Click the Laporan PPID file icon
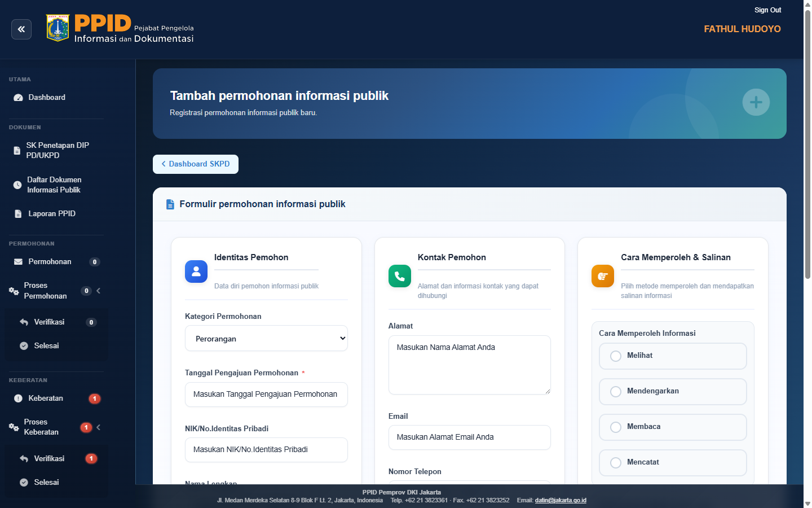The image size is (812, 508). (18, 214)
